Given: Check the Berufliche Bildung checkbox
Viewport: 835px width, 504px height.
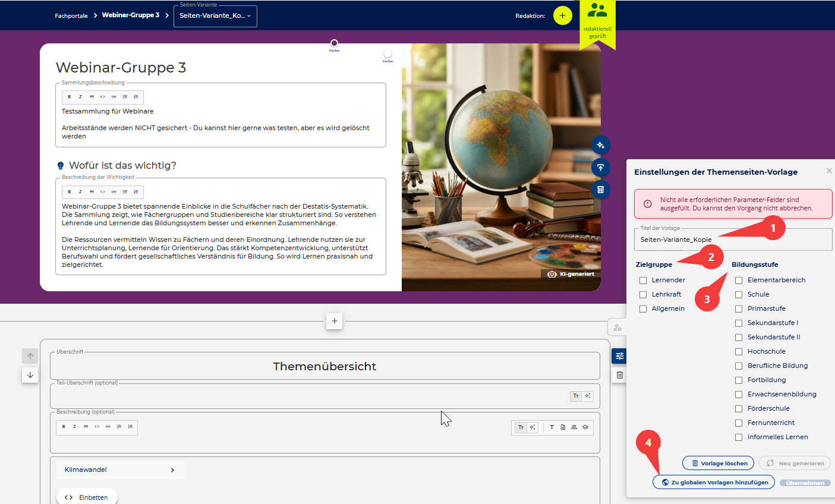Looking at the screenshot, I should [739, 366].
